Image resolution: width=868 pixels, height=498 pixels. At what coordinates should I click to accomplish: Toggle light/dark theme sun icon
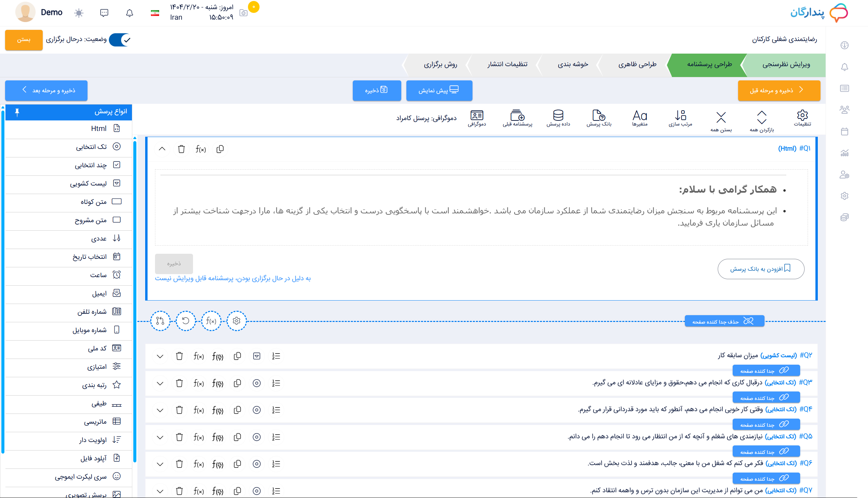pyautogui.click(x=79, y=13)
